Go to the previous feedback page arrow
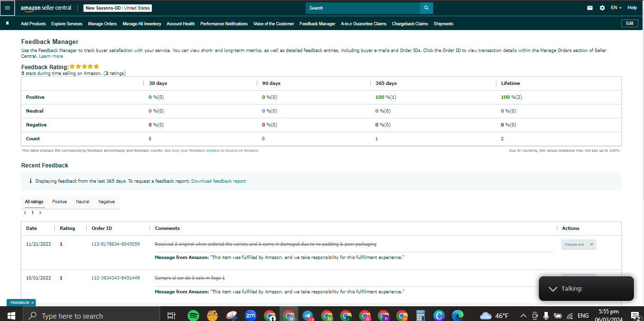Screen dimensions: 644x321 25,213
